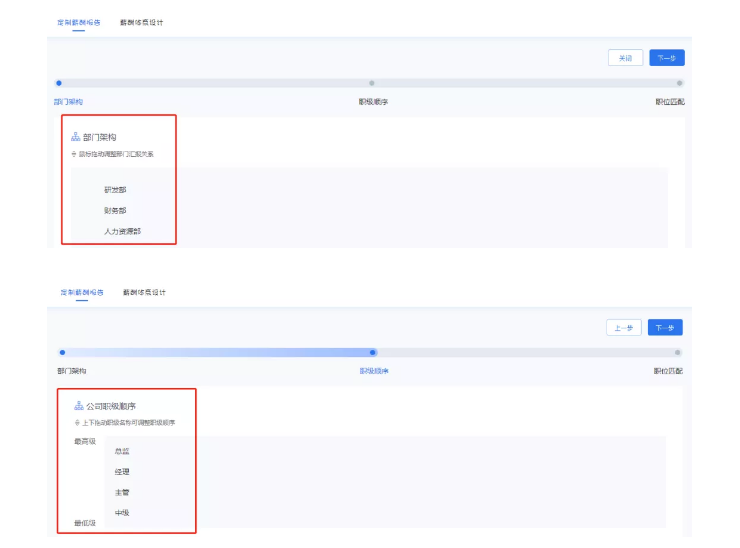
Task: Select the 总监 rank entry
Action: coord(122,451)
